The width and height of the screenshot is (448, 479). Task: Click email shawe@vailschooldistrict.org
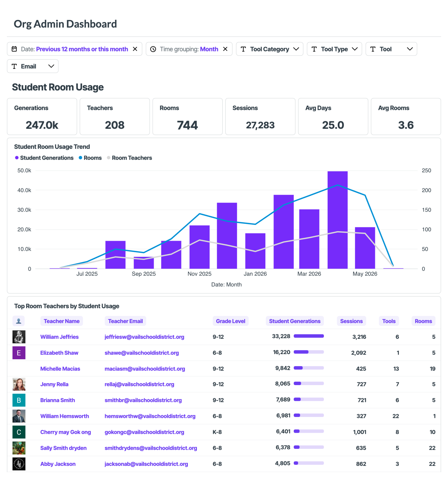click(x=142, y=353)
